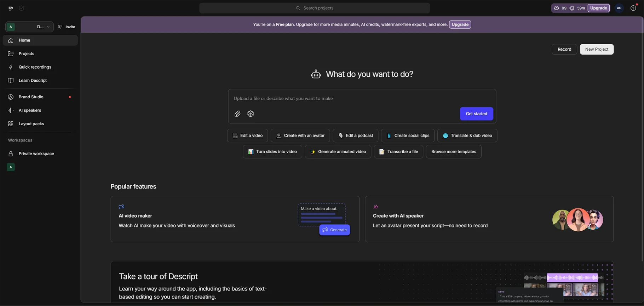Viewport: 644px width, 306px height.
Task: Open the AI video maker card title
Action: pyautogui.click(x=136, y=216)
